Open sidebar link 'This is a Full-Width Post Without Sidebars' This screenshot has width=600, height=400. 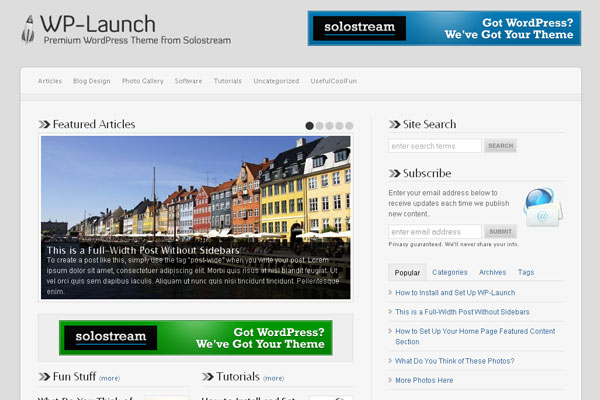462,312
